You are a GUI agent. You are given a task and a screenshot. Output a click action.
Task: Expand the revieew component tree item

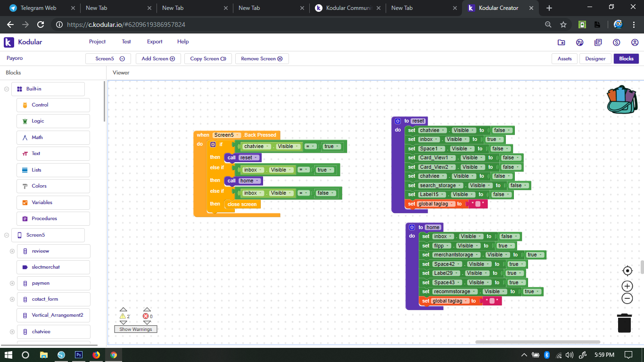click(x=12, y=251)
